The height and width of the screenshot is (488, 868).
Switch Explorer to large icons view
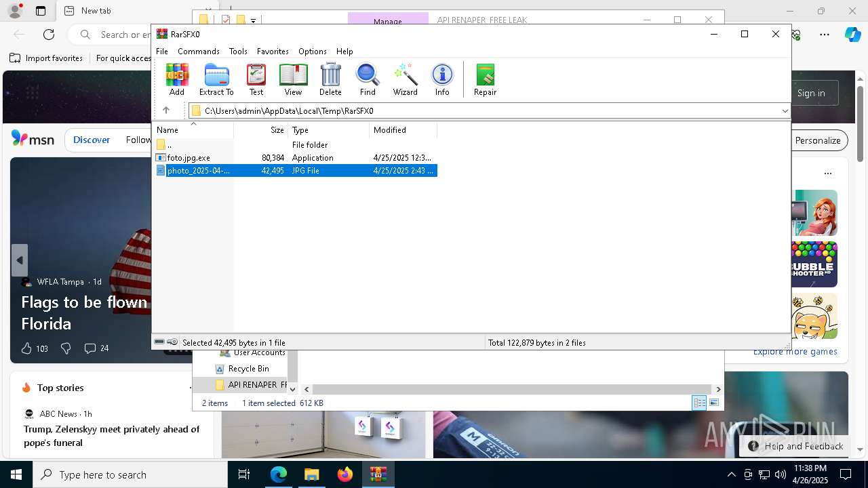(x=713, y=403)
